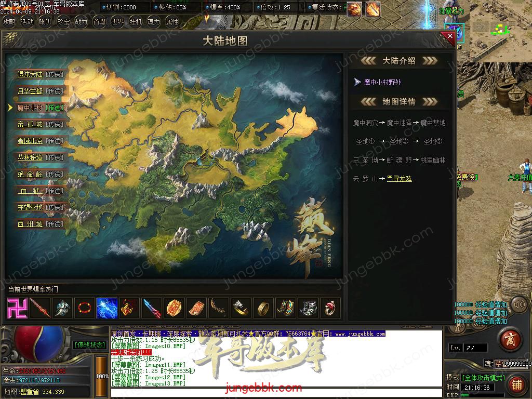Open the 活动 menu
This screenshot has height=399, width=532.
click(x=27, y=22)
